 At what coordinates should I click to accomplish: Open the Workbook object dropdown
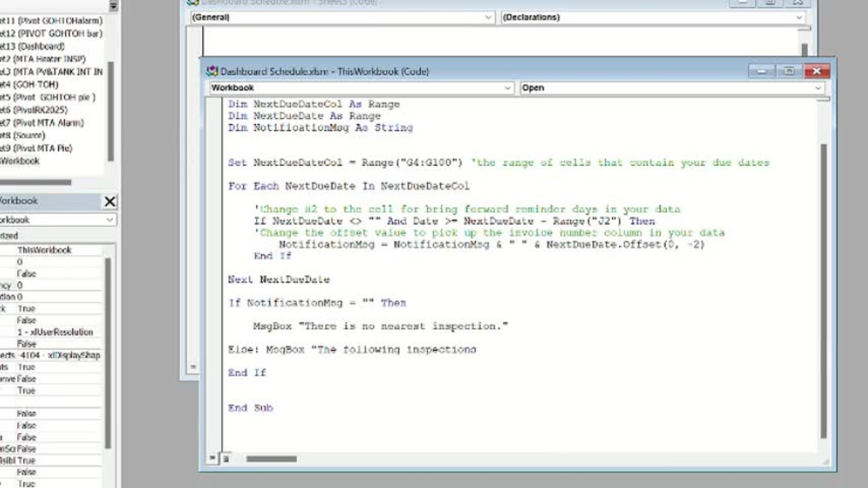point(507,88)
